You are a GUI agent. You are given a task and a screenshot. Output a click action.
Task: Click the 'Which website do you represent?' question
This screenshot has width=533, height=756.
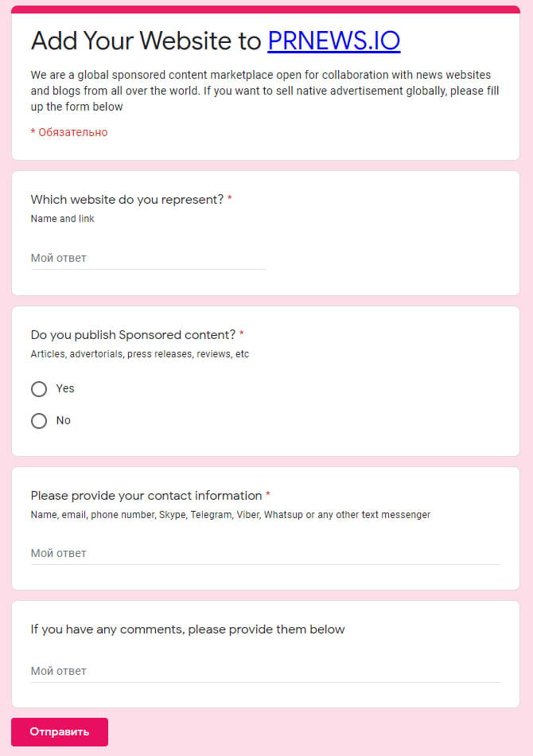click(127, 200)
